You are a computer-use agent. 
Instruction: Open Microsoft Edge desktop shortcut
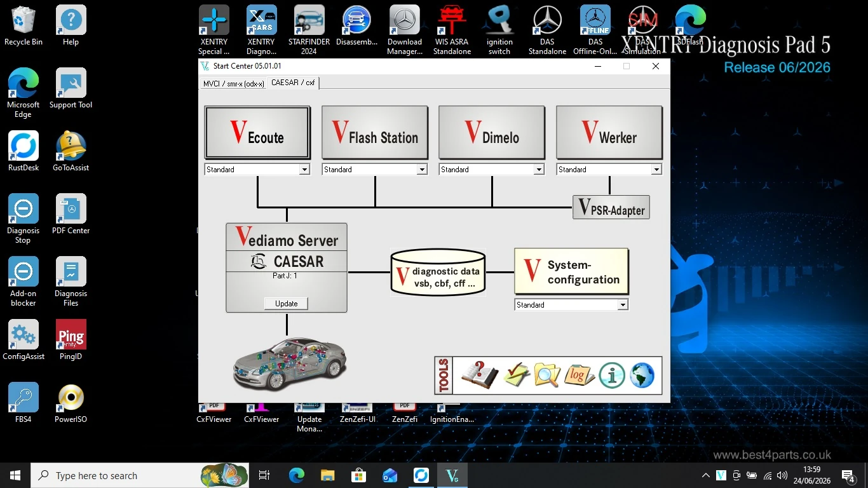[24, 93]
